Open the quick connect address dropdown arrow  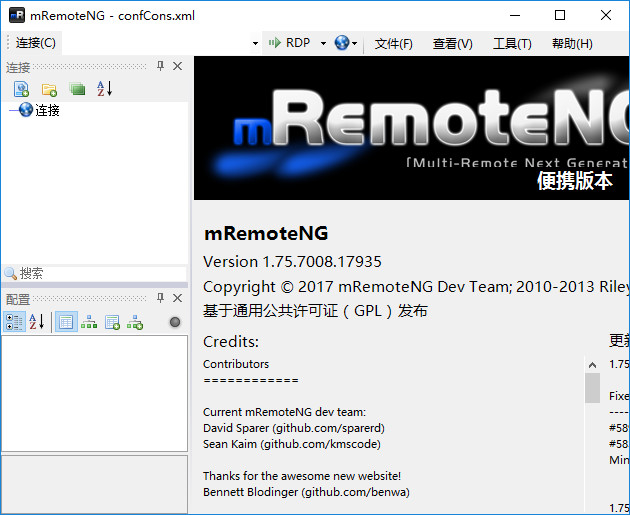point(255,43)
